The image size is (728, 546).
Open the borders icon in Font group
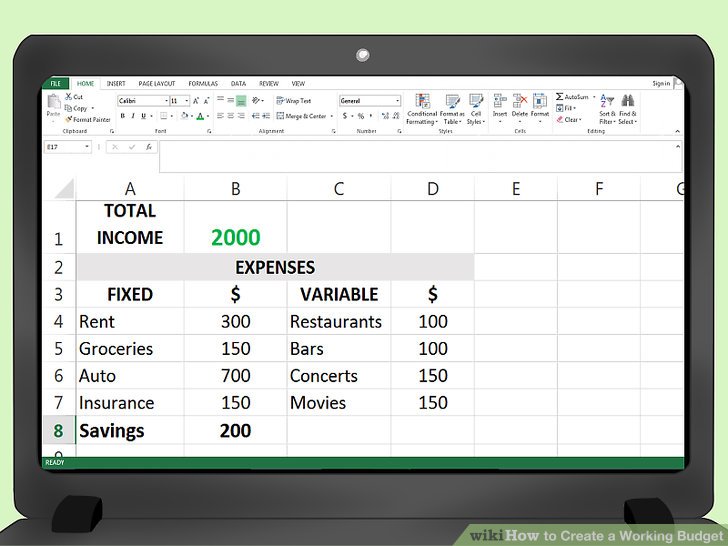pyautogui.click(x=164, y=116)
